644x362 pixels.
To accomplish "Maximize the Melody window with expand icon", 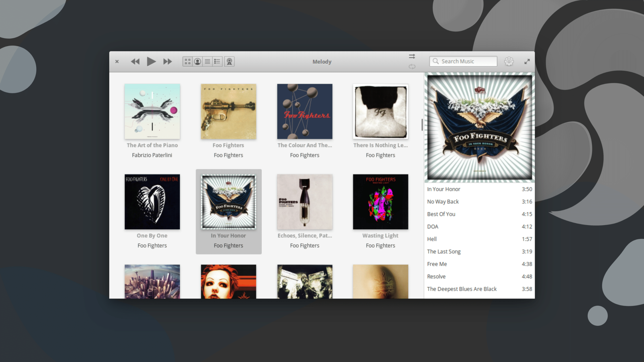I will click(x=527, y=62).
